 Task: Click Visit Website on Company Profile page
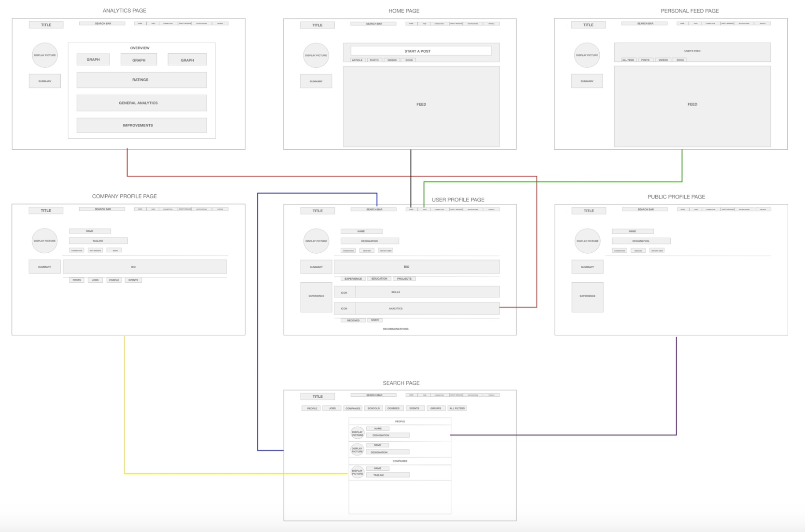[x=95, y=251]
